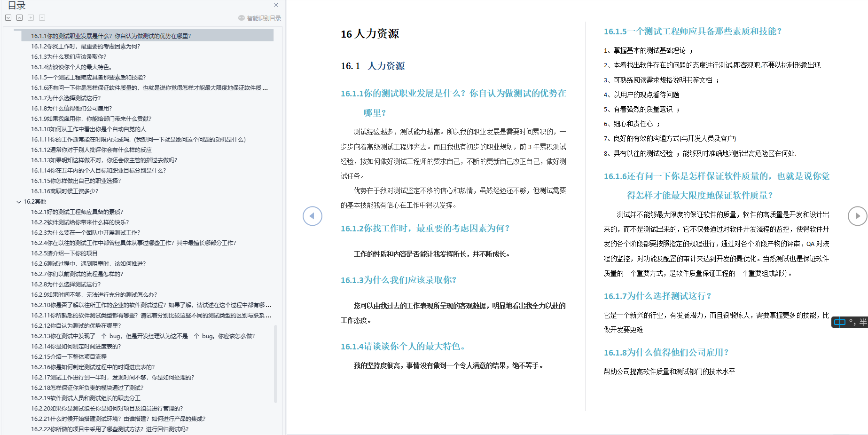Click the page title 16 人力资源
This screenshot has height=435, width=868.
pyautogui.click(x=370, y=34)
